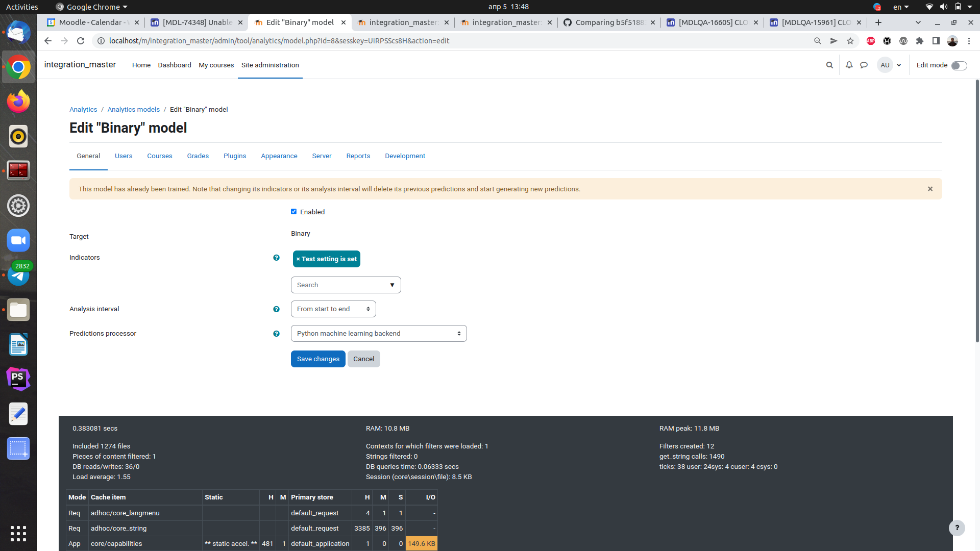Switch to the MDL-74348 browser tab
Viewport: 980px width, 551px height.
(197, 22)
